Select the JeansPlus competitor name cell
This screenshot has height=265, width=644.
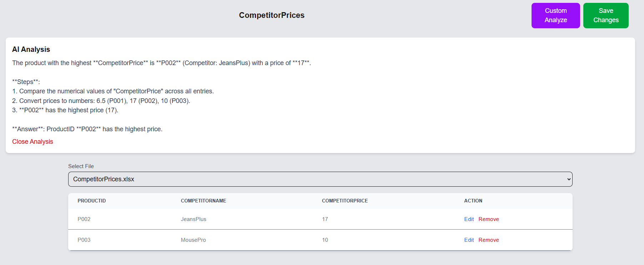(x=193, y=219)
